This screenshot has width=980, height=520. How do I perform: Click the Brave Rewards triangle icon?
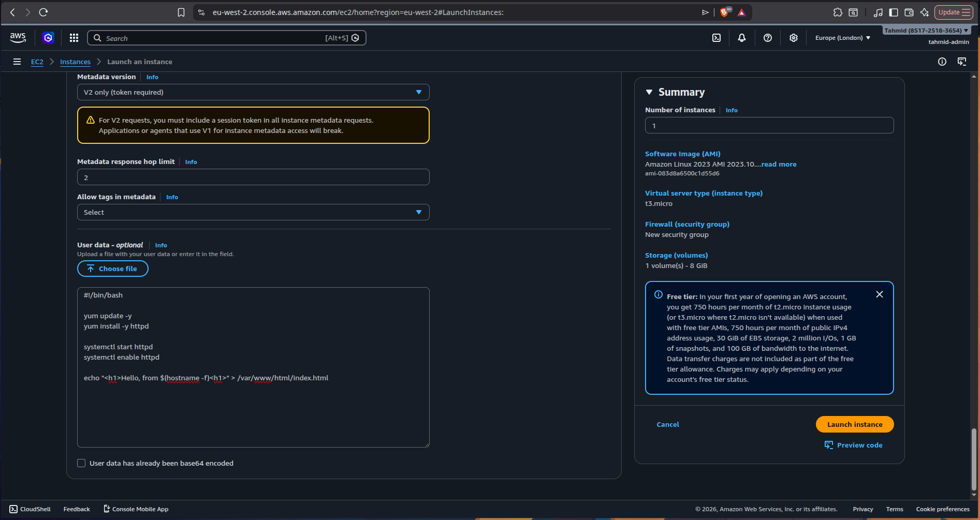(x=742, y=12)
